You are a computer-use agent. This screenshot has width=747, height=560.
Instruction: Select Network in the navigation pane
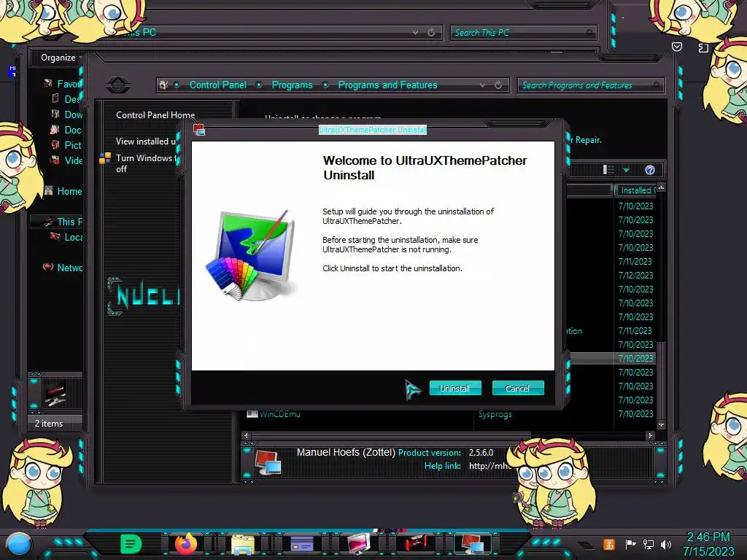click(69, 267)
